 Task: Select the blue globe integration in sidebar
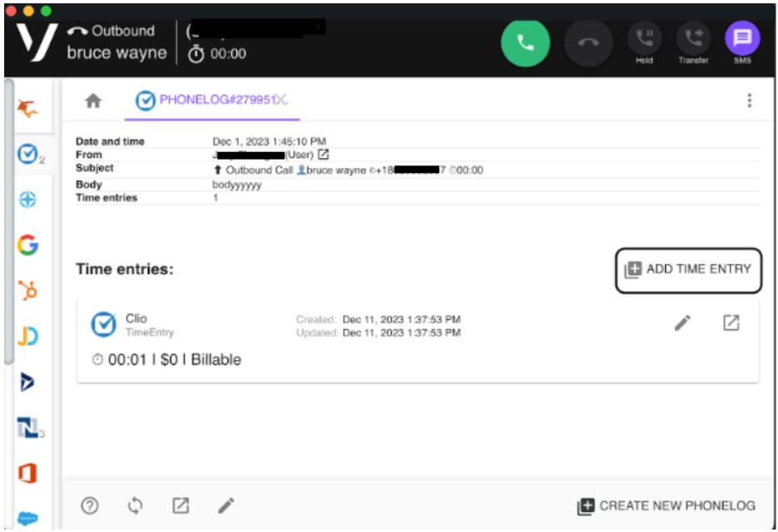[27, 199]
